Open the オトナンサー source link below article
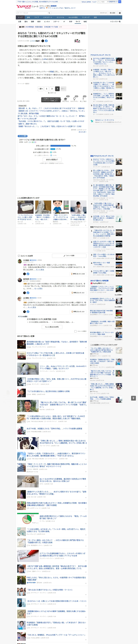The height and width of the screenshot is (644, 138). [82, 132]
